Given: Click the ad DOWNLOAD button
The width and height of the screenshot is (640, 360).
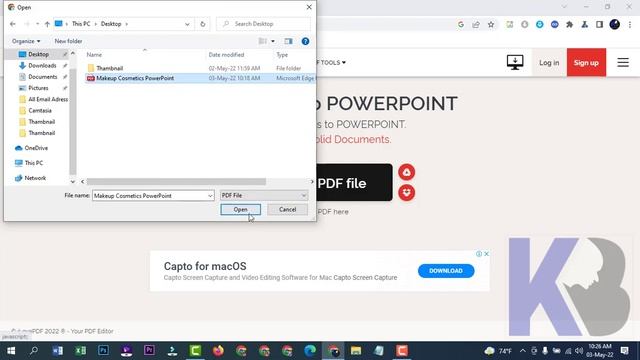Looking at the screenshot, I should (x=446, y=271).
